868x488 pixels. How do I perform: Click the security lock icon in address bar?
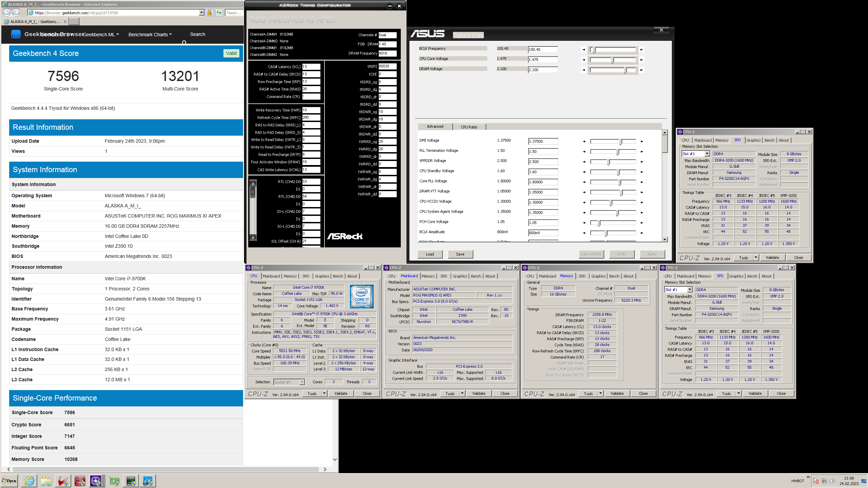[209, 13]
